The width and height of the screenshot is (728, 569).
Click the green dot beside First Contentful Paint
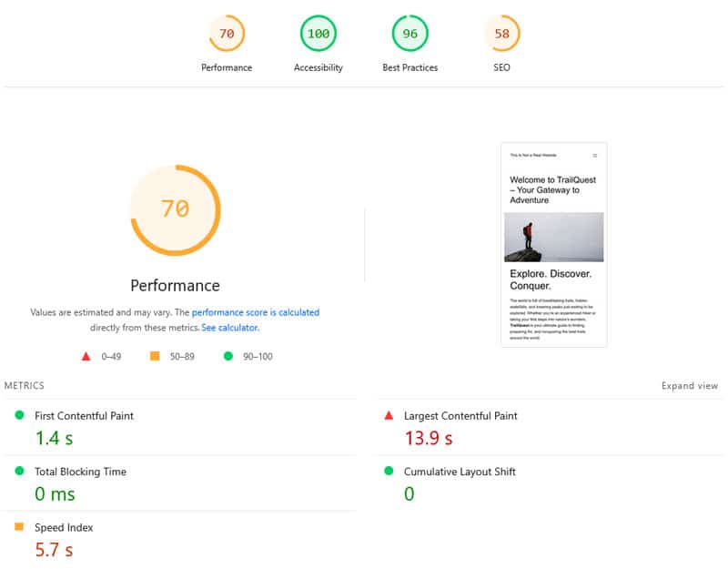click(x=19, y=415)
